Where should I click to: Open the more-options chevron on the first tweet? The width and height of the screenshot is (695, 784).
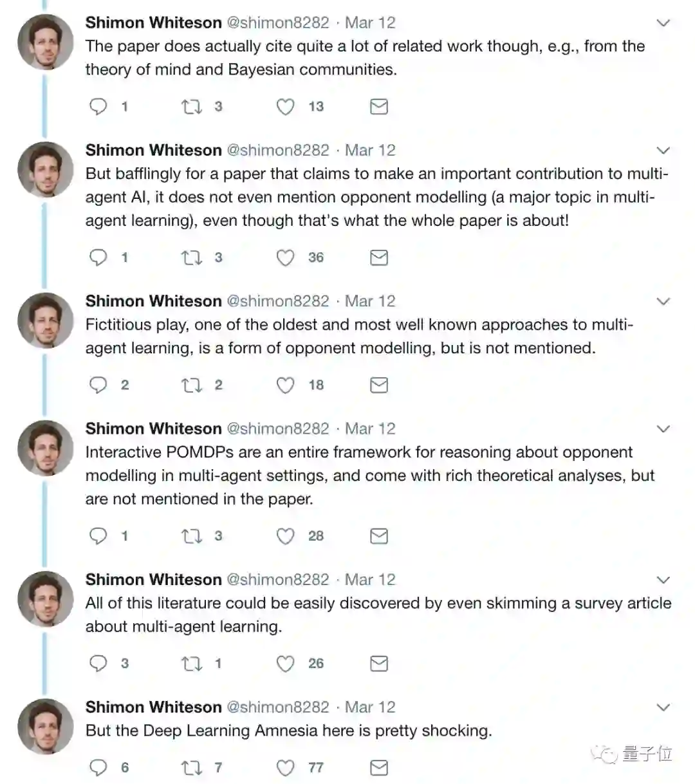coord(663,23)
